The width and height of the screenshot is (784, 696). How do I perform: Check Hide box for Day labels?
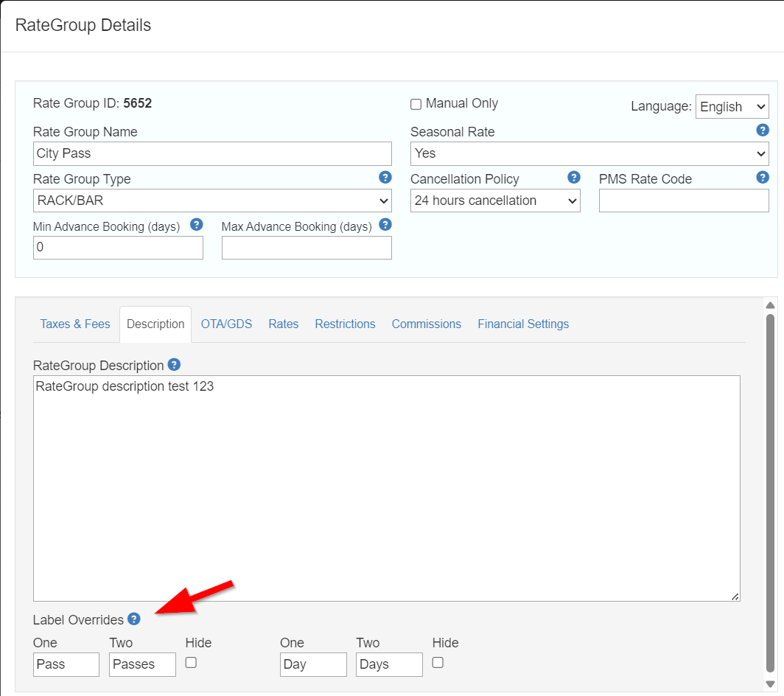pyautogui.click(x=438, y=663)
